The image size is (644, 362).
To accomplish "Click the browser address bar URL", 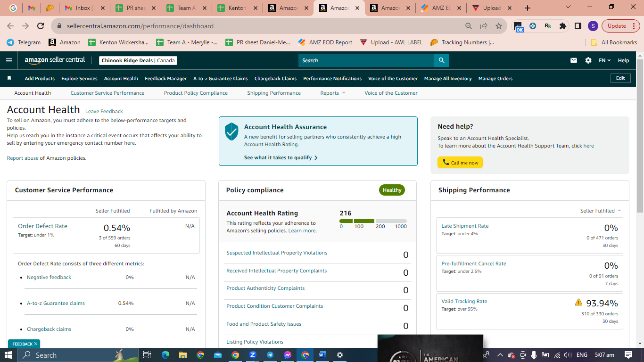I will pos(140,26).
